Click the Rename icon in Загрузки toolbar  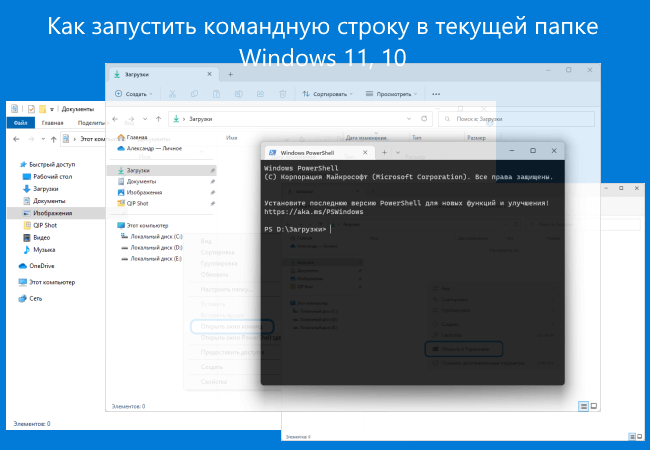[x=239, y=94]
